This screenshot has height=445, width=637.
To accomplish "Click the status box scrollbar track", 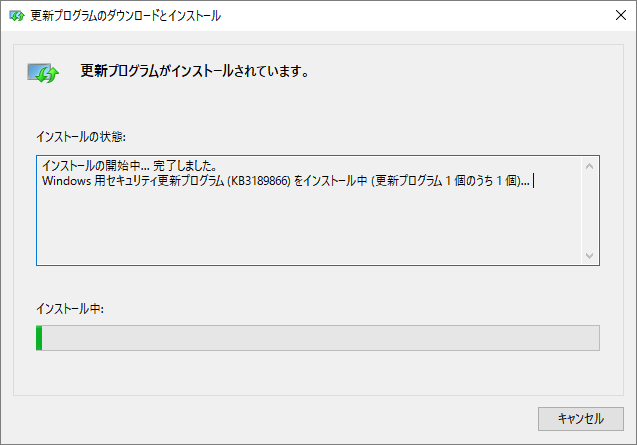I will (x=590, y=210).
